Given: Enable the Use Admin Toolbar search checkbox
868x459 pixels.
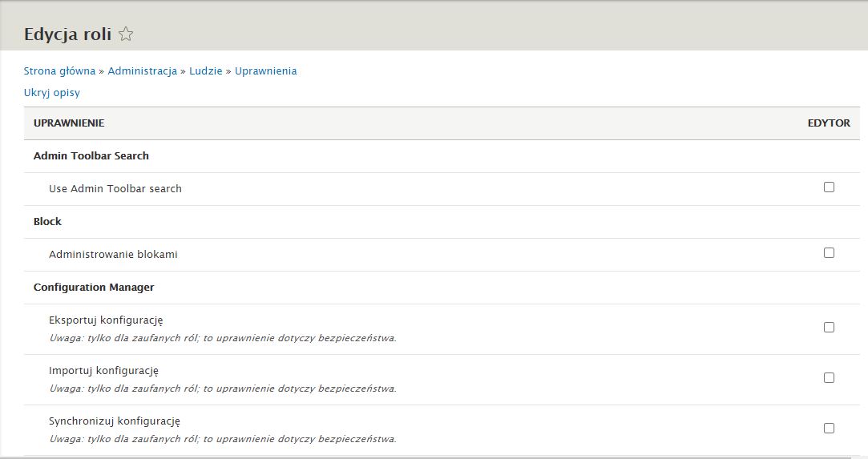Looking at the screenshot, I should 829,187.
